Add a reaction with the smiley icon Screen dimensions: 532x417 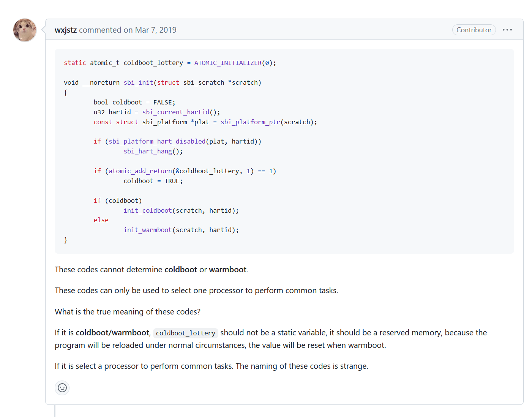click(x=62, y=388)
